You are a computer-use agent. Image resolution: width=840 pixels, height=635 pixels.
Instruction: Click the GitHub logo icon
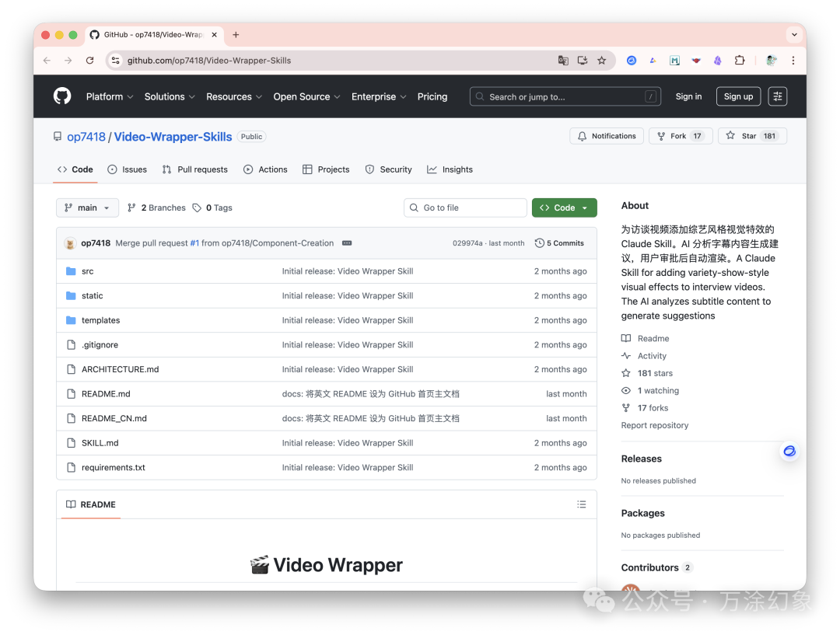pos(61,96)
